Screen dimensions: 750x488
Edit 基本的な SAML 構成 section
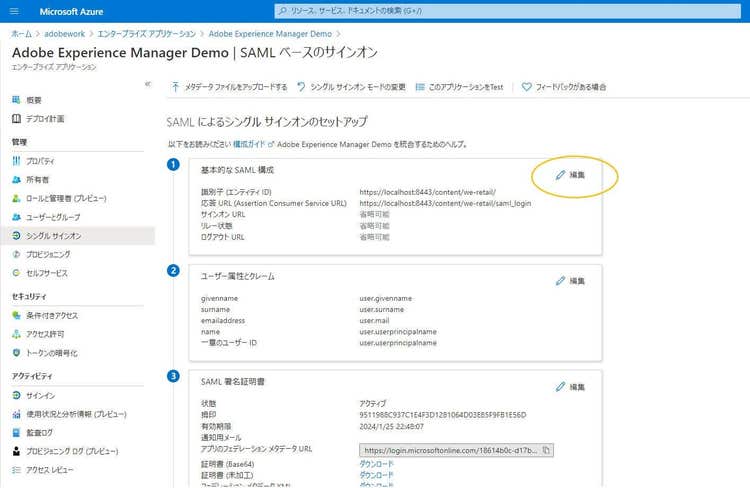[570, 175]
